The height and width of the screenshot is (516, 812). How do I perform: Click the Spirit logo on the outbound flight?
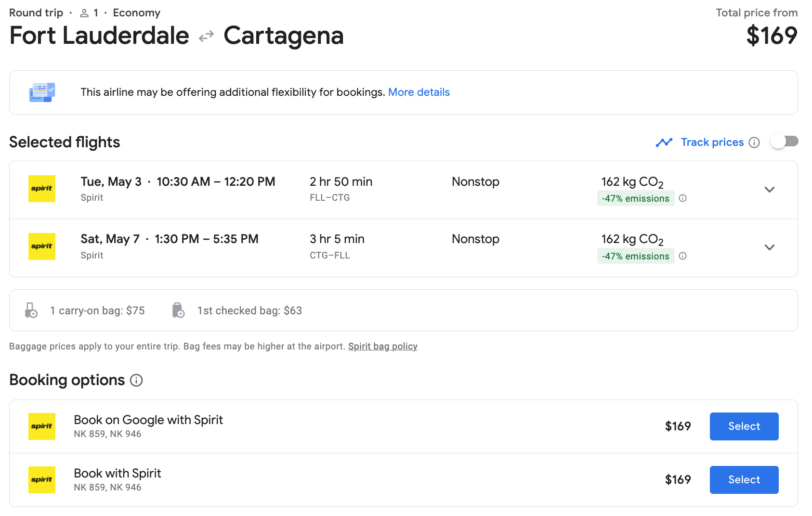click(42, 189)
